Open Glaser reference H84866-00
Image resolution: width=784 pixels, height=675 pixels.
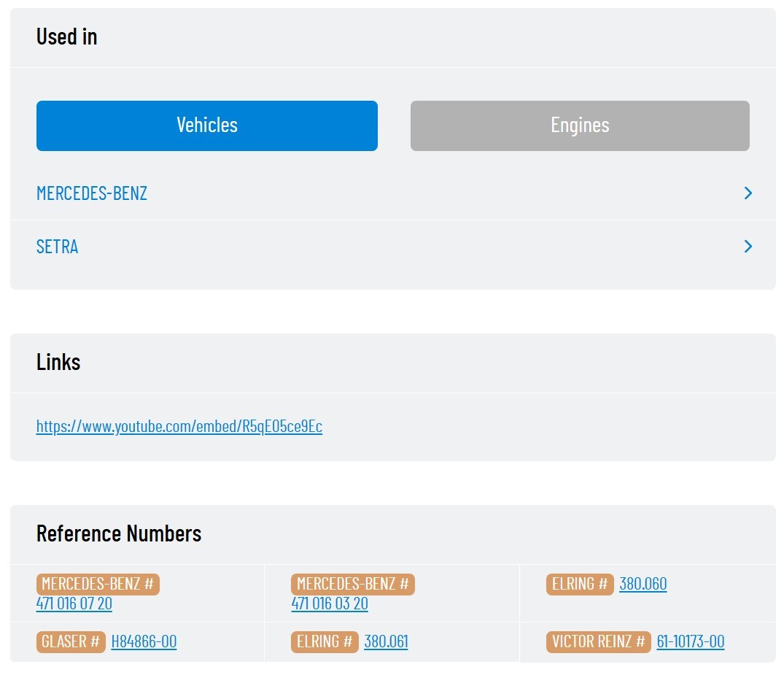click(144, 641)
